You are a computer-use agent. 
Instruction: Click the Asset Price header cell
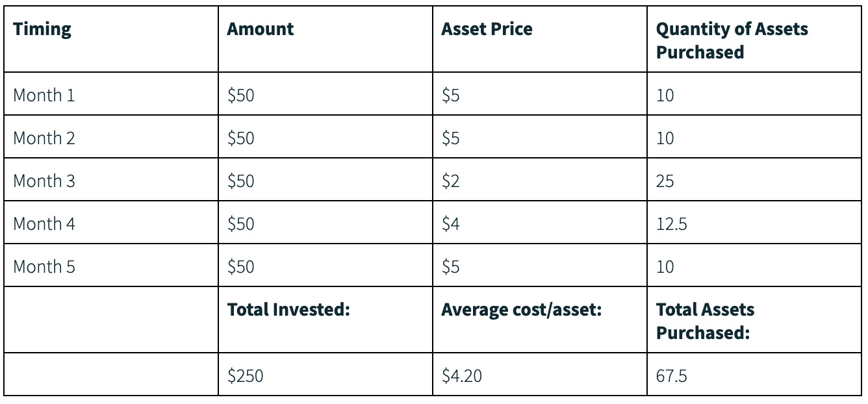487,29
